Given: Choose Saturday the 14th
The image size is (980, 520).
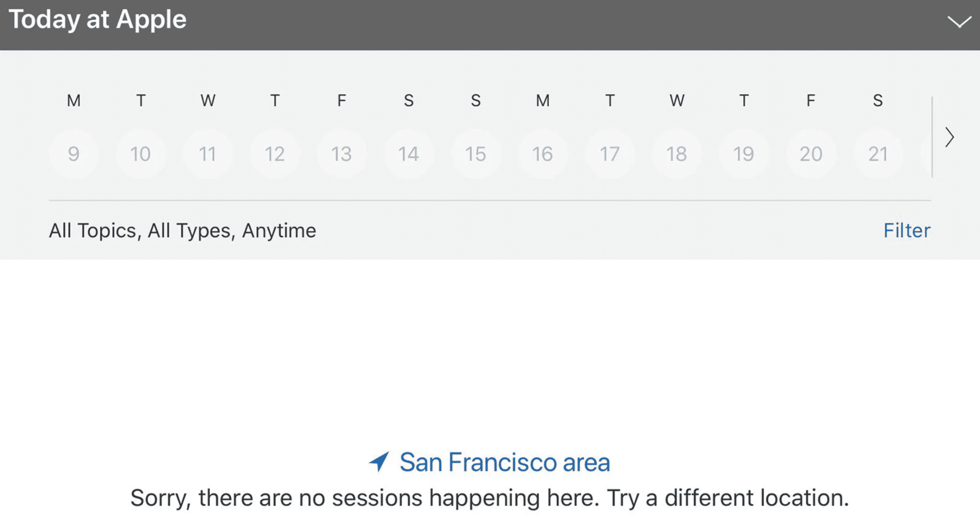Looking at the screenshot, I should 409,154.
